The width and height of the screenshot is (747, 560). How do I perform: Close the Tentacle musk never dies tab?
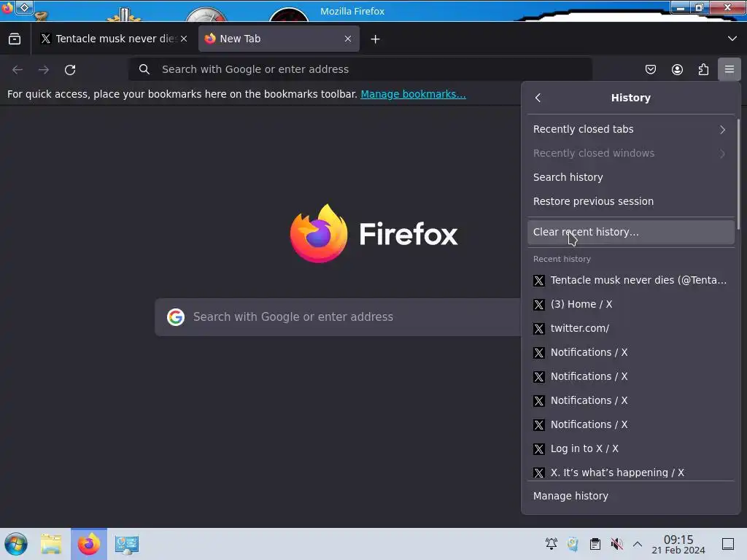click(x=184, y=39)
